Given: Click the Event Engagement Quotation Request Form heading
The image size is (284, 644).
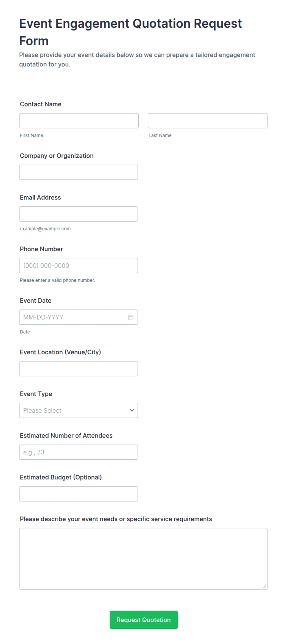Looking at the screenshot, I should point(130,32).
